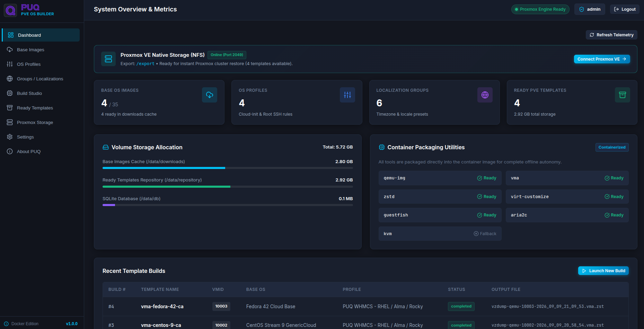Image resolution: width=644 pixels, height=329 pixels.
Task: Click the archive icon in Ready PVE Templates card
Action: pos(623,95)
